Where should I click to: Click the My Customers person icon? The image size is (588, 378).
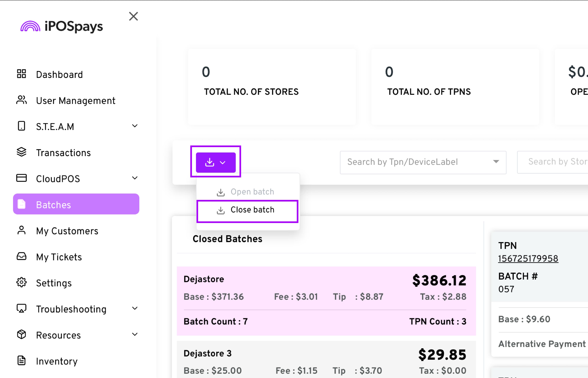[x=21, y=230]
